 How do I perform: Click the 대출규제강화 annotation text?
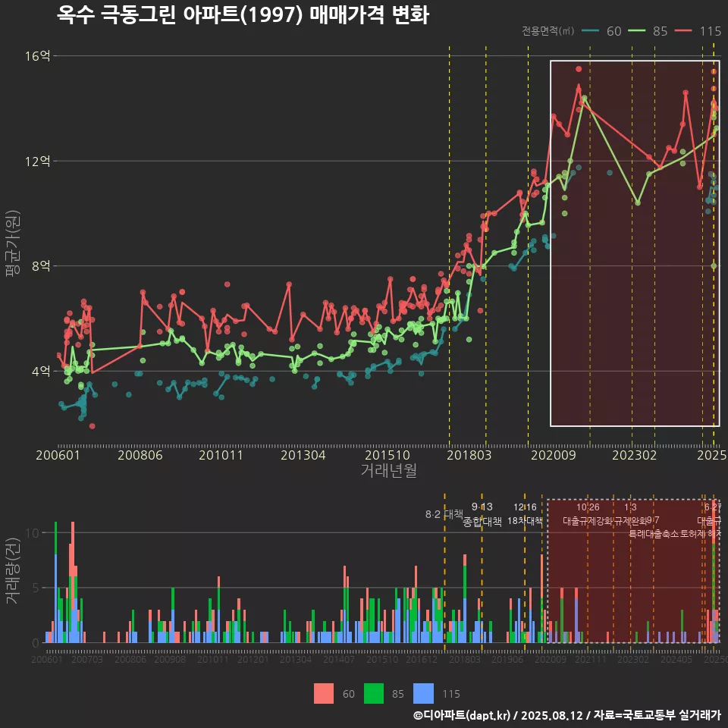588,521
